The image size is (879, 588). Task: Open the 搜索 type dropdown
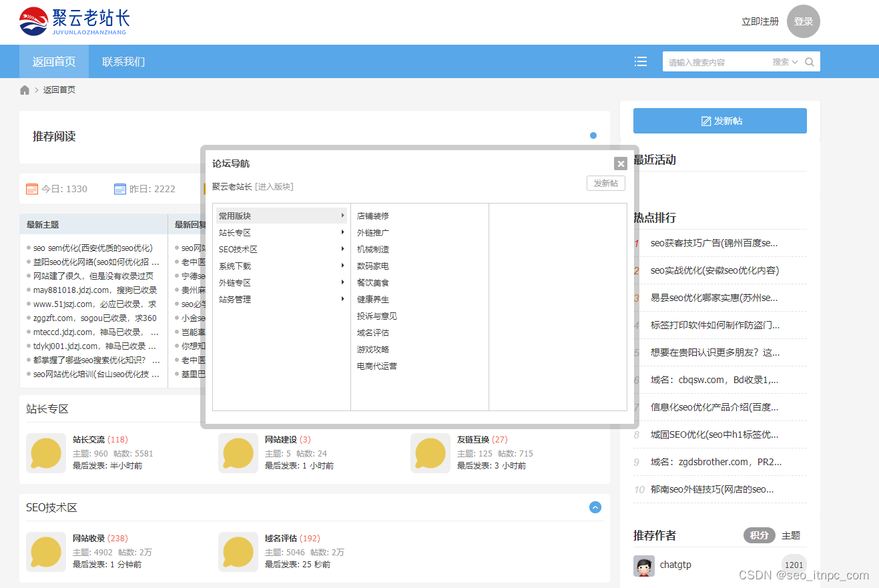click(786, 62)
